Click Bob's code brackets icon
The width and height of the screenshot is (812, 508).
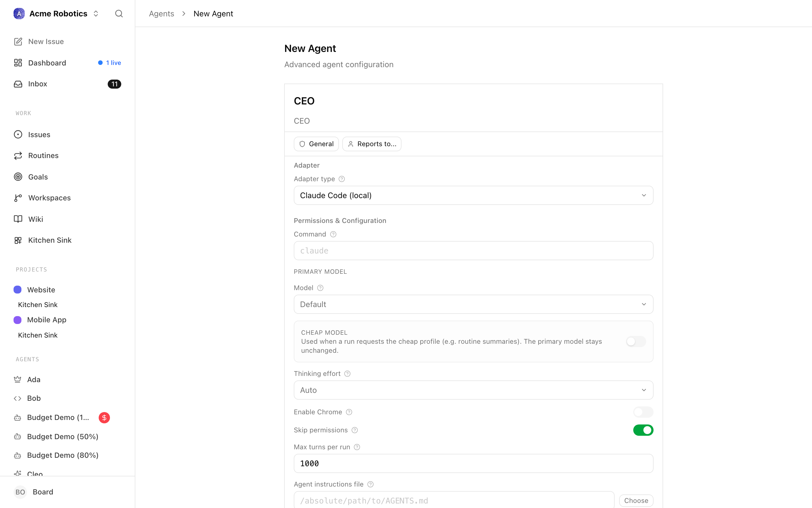(x=17, y=398)
